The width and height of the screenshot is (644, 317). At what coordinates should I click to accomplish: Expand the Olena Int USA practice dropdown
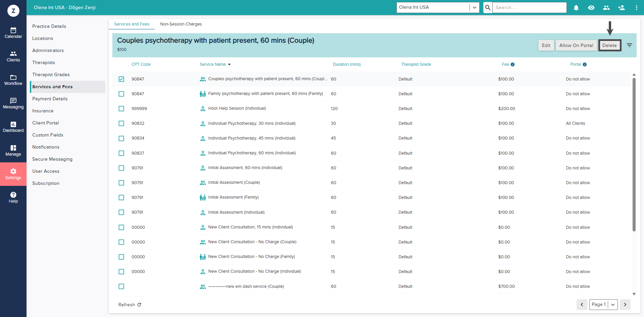click(474, 7)
